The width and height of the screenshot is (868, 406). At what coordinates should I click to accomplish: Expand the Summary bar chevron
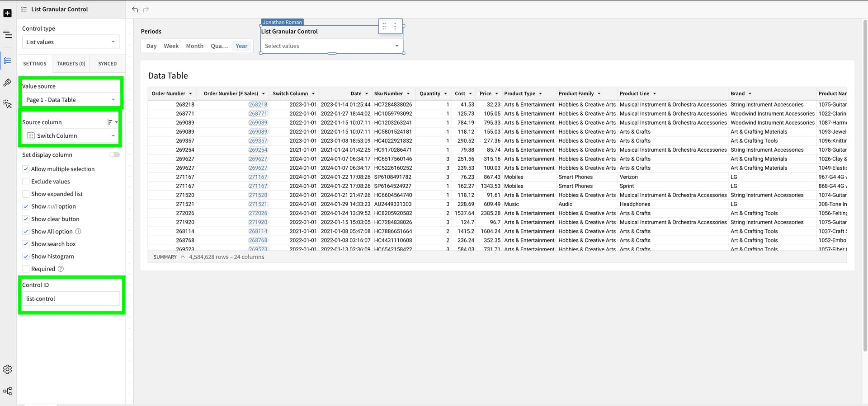[x=183, y=257]
